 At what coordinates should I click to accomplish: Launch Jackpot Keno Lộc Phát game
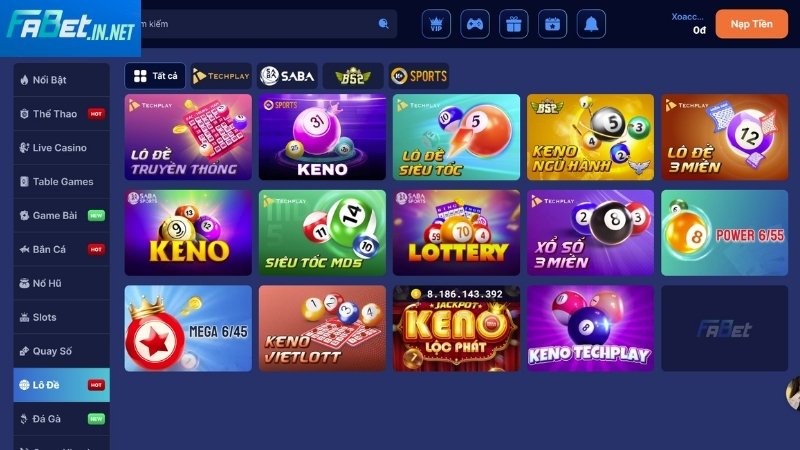[456, 328]
